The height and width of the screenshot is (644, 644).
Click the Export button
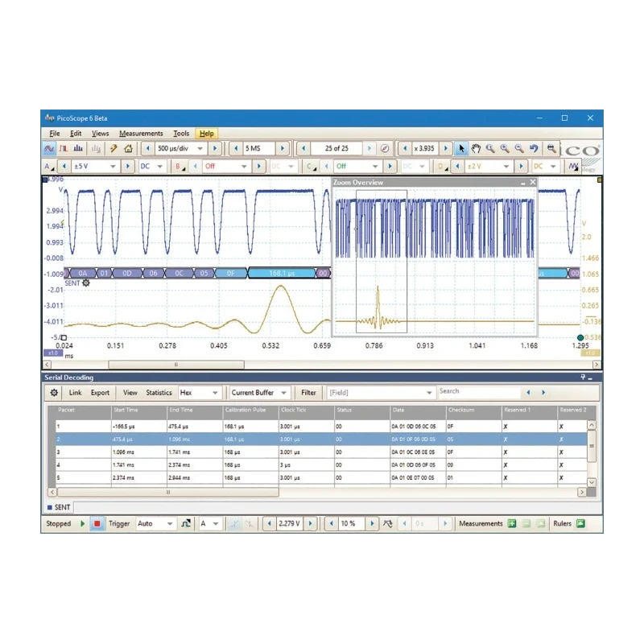[x=100, y=393]
